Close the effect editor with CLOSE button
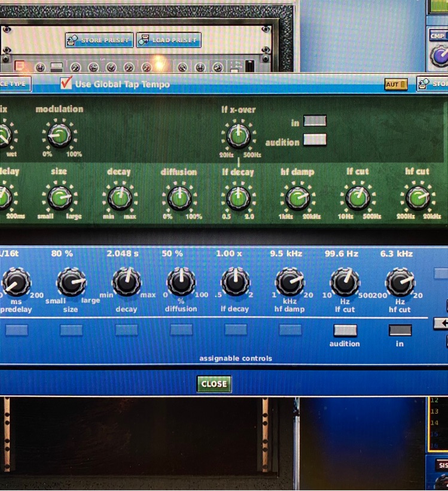This screenshot has width=448, height=491. 214,384
